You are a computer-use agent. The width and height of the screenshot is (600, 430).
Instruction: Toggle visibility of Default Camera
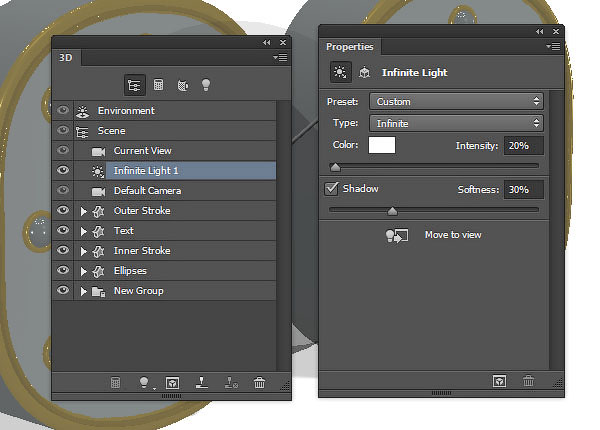pyautogui.click(x=63, y=190)
